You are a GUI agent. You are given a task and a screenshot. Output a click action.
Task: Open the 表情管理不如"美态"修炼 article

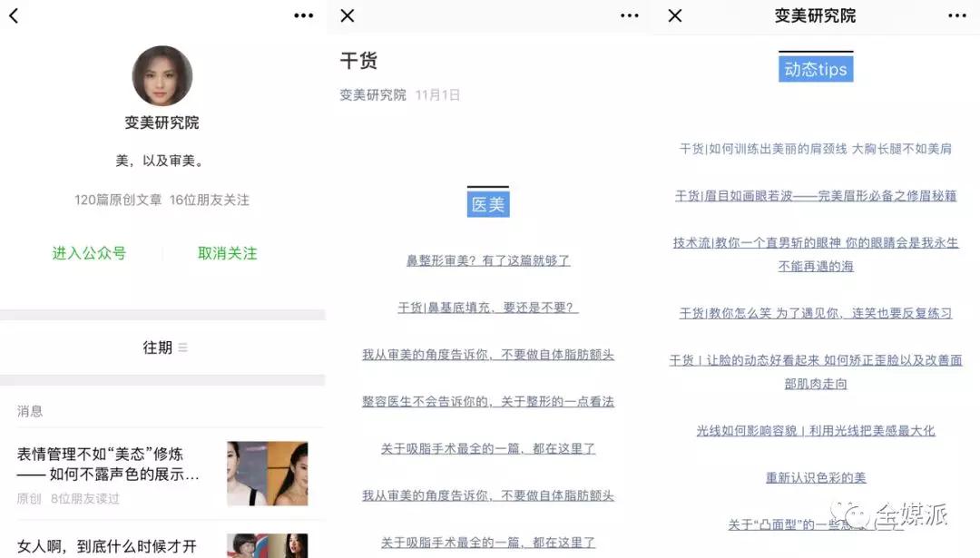[109, 465]
